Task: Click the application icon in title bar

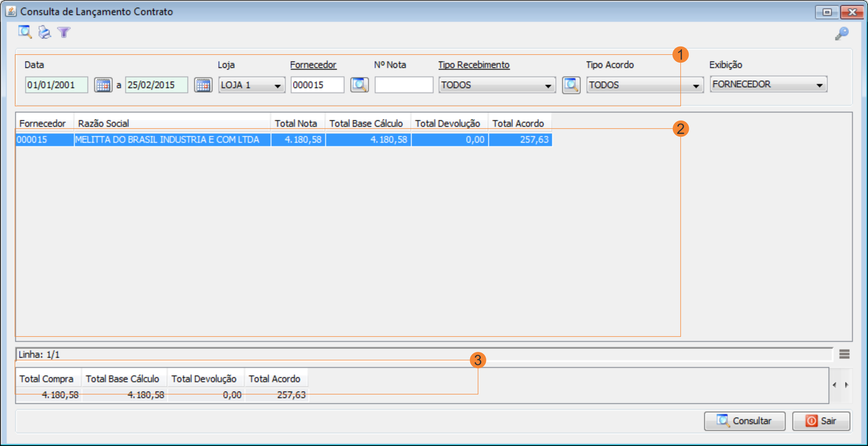Action: (11, 12)
